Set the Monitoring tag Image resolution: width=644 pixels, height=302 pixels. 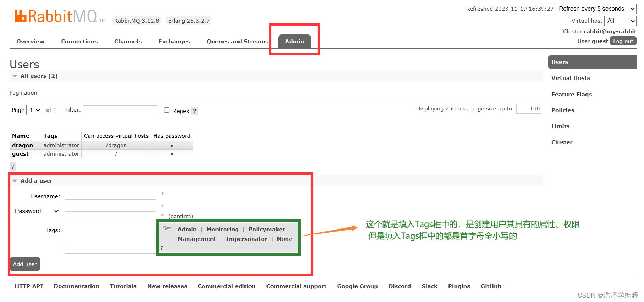pos(222,230)
